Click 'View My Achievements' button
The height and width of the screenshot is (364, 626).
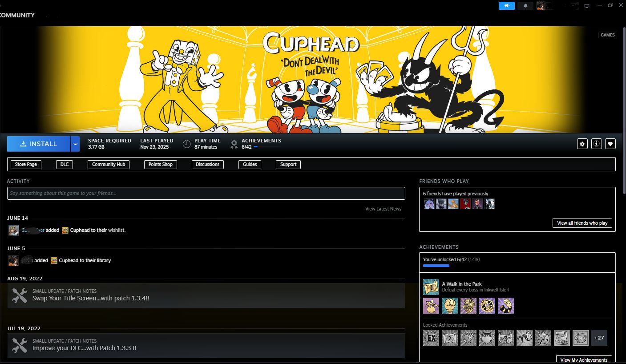click(x=584, y=360)
